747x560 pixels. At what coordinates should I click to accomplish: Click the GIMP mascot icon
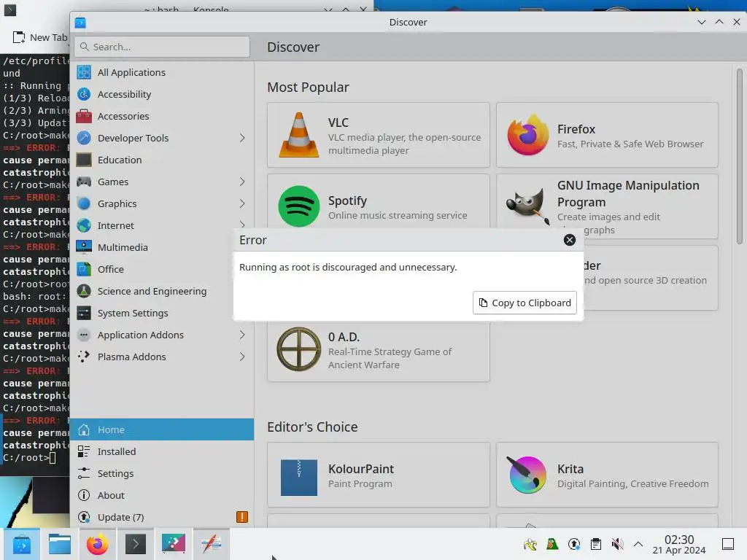point(527,206)
